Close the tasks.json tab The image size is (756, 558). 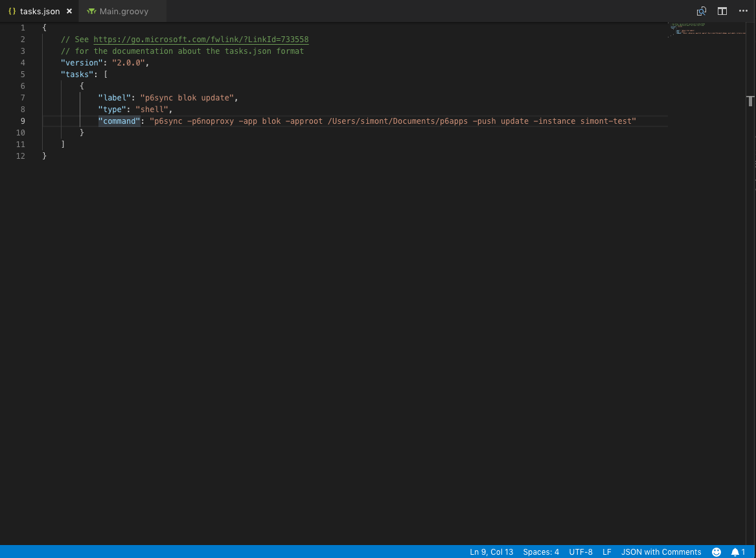click(69, 11)
